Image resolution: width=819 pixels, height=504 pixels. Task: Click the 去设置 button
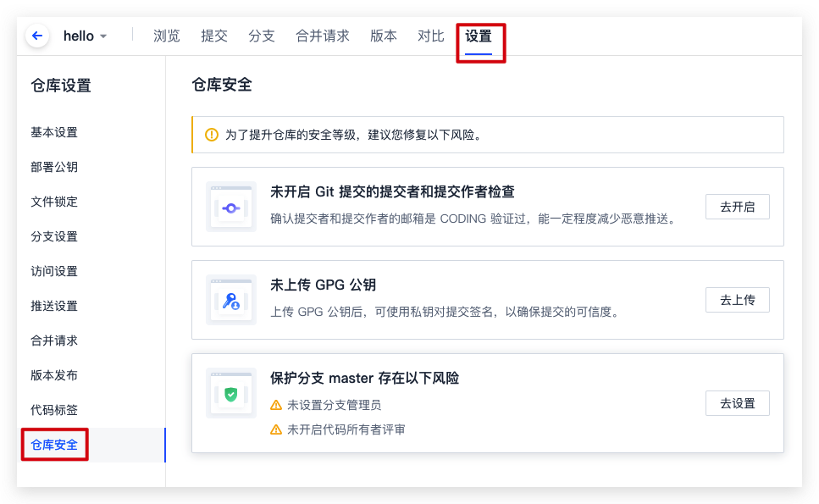[x=737, y=403]
